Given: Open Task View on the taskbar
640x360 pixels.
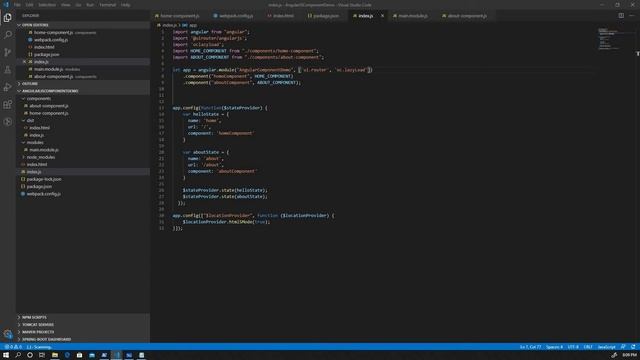Looking at the screenshot, I should coord(42,355).
